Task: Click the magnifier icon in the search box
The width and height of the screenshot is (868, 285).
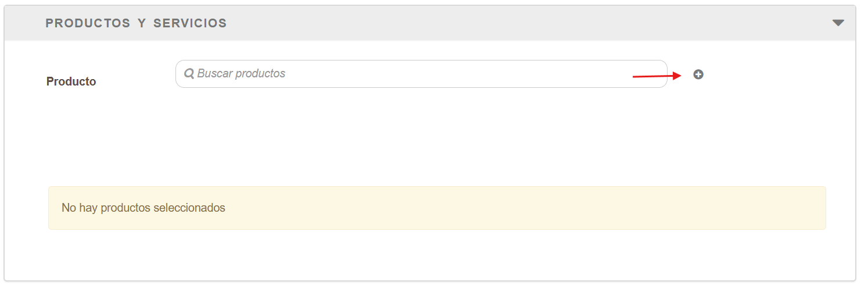Action: point(189,74)
